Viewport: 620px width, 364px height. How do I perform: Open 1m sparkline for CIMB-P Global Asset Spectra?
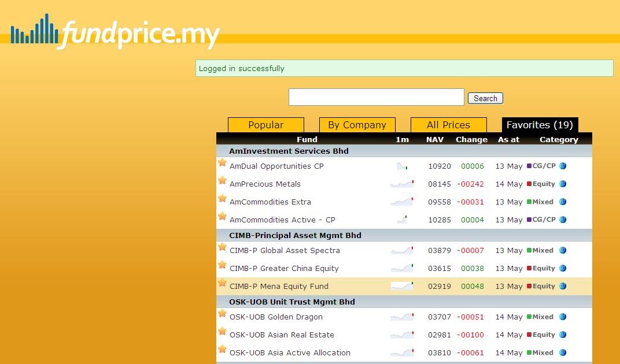[x=402, y=250]
